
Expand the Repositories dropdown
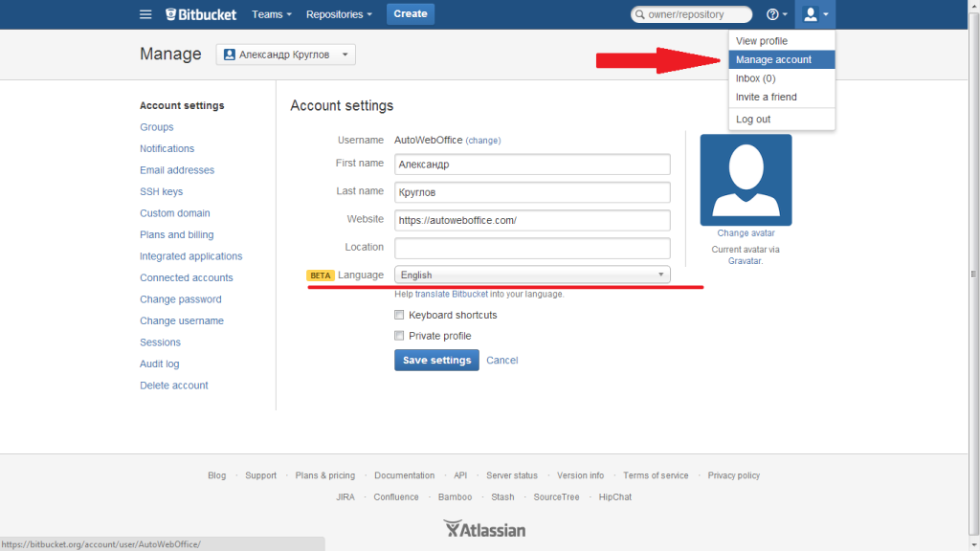(x=339, y=14)
